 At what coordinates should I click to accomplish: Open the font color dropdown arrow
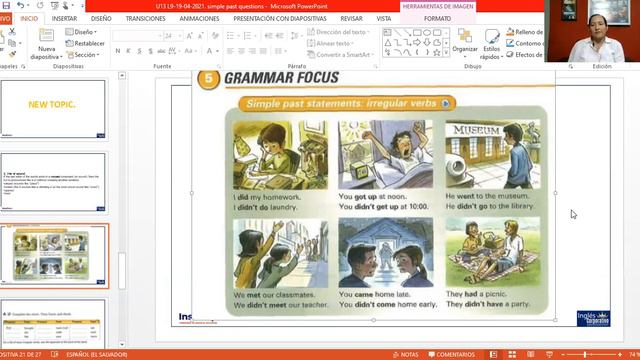[x=217, y=51]
